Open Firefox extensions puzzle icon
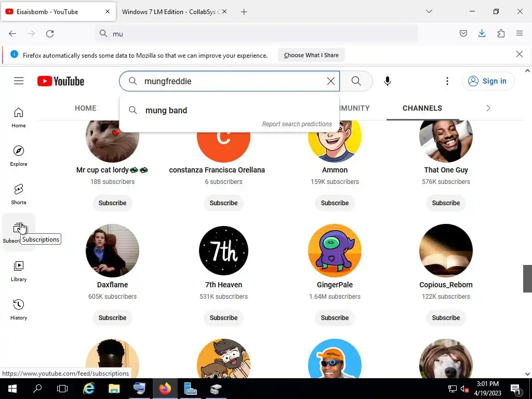Viewport: 532px width, 399px height. click(501, 33)
